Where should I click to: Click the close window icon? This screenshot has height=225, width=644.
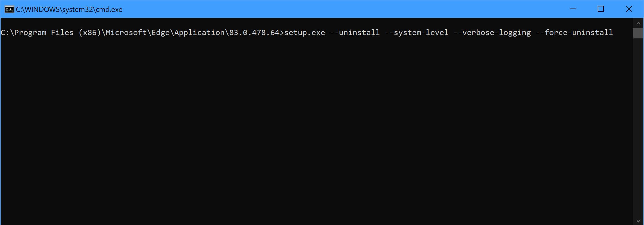(629, 9)
